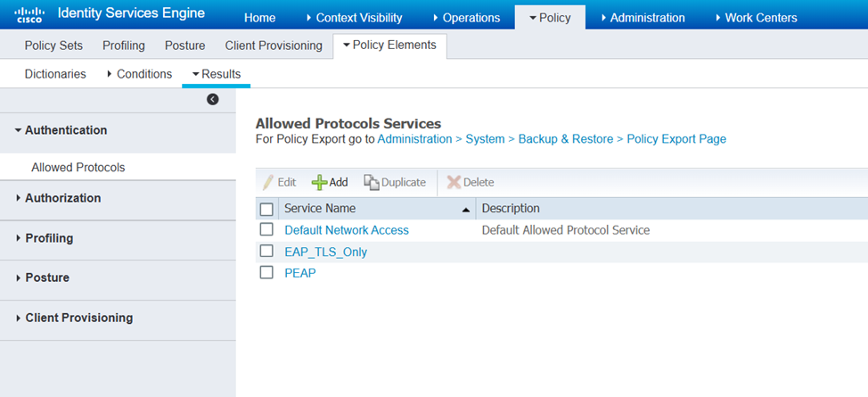Click the red Delete X icon
This screenshot has width=868, height=397.
pos(454,182)
